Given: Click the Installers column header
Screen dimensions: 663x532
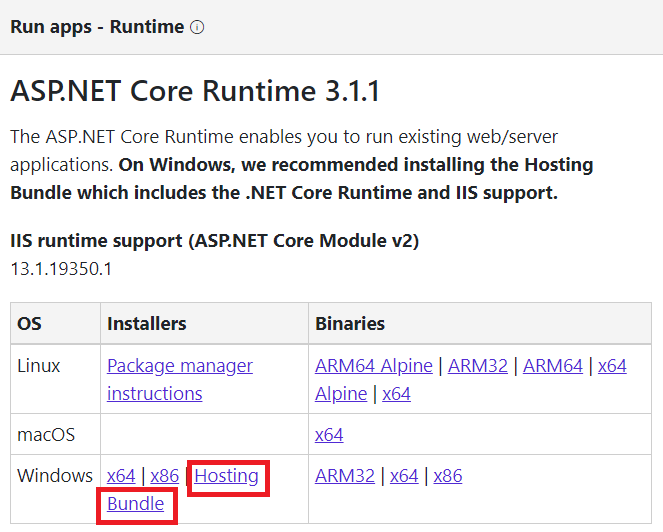Looking at the screenshot, I should coord(147,324).
